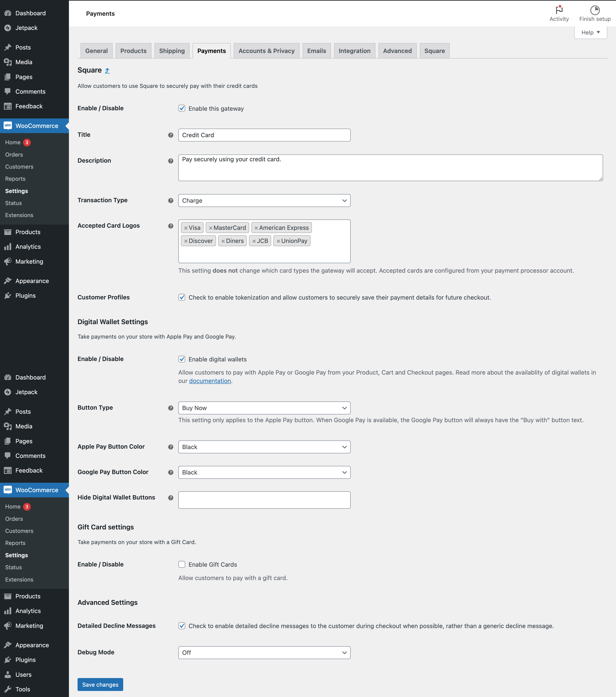Select the Media icon in the admin sidebar
The image size is (616, 697).
coord(8,62)
